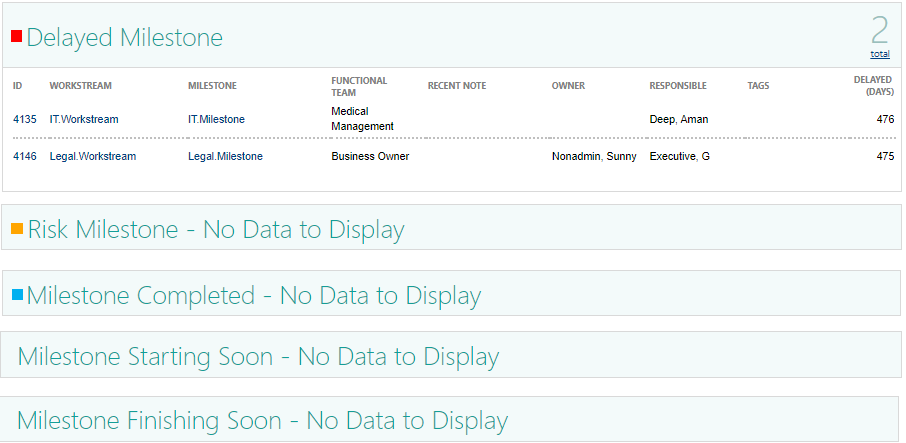Open milestone ID 4146
Image resolution: width=906 pixels, height=443 pixels.
point(25,157)
